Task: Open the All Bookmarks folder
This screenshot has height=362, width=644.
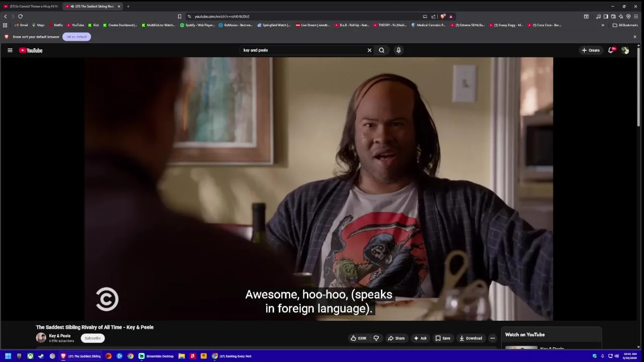Action: 625,25
